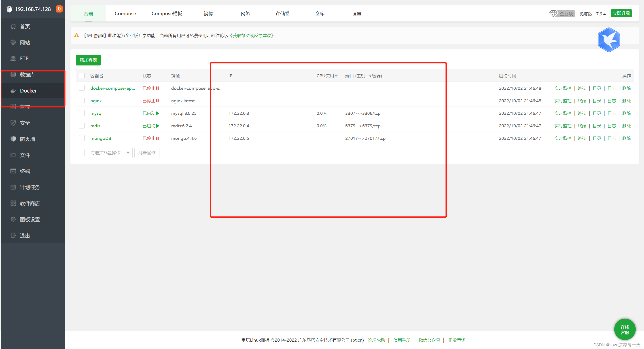Image resolution: width=644 pixels, height=349 pixels.
Task: Open the firewall shield icon
Action: click(x=13, y=139)
